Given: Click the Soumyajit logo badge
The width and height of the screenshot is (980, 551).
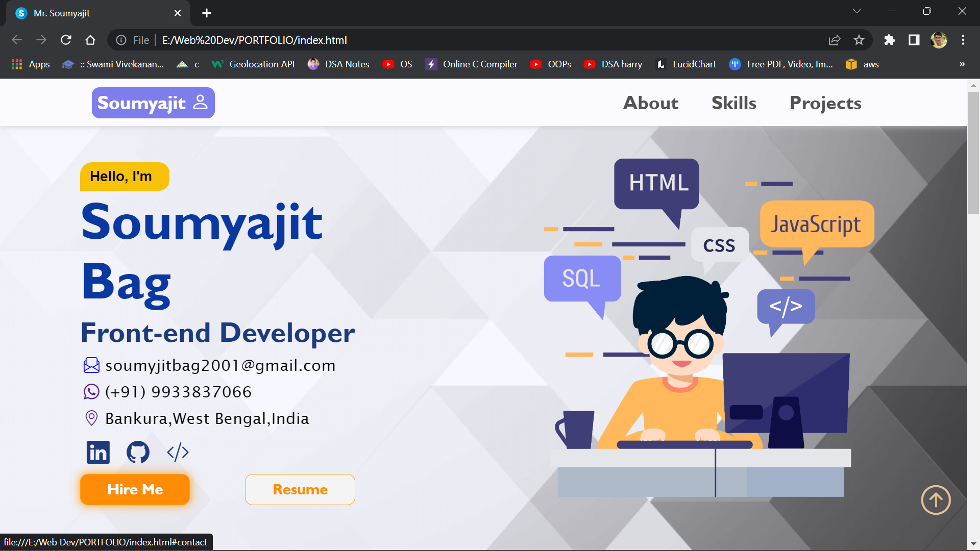Looking at the screenshot, I should point(153,103).
